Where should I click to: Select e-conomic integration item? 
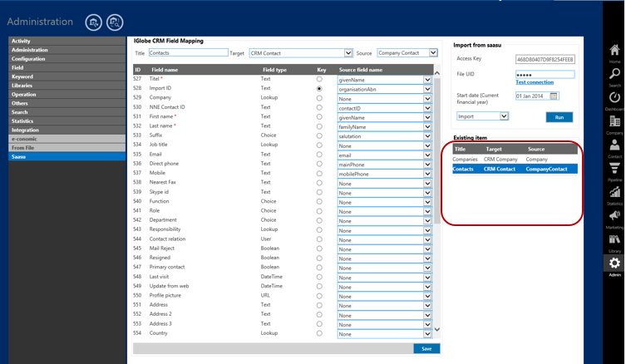click(67, 139)
